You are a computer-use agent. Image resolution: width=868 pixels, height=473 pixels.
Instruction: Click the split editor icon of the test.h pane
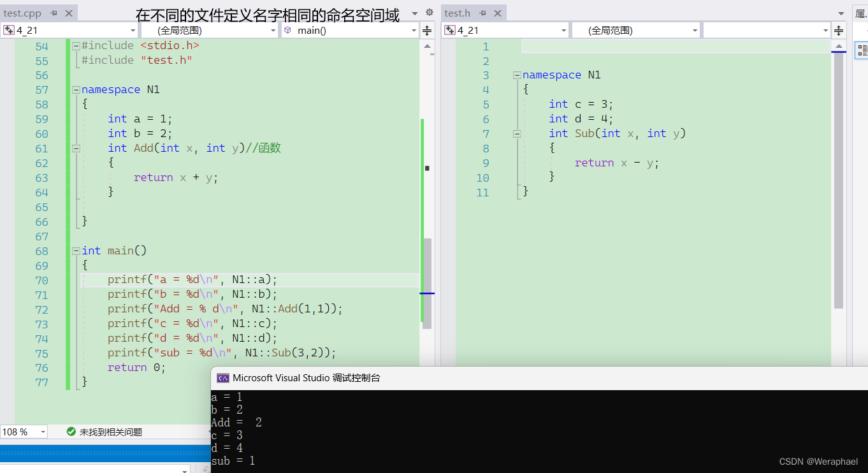[x=839, y=30]
